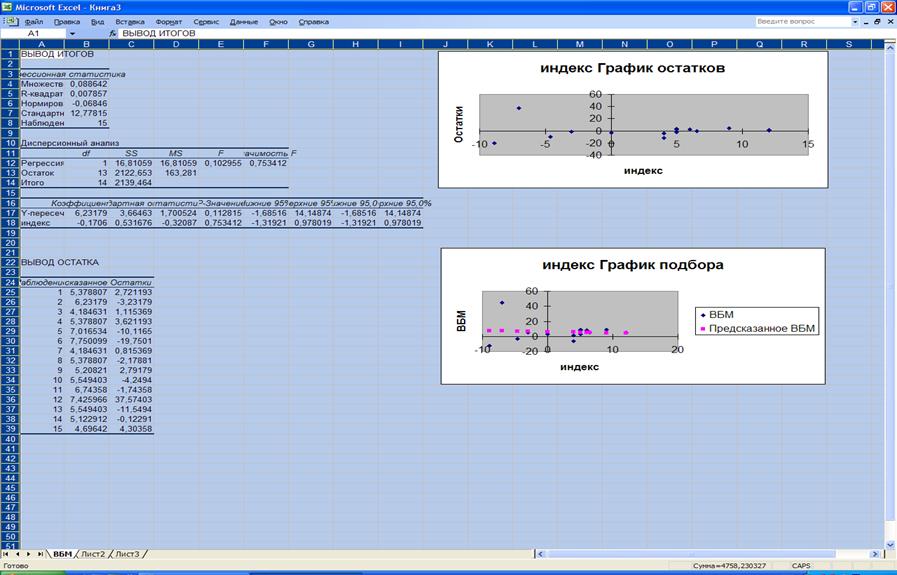Click the 'Введите вопрос' help search field

coord(798,20)
